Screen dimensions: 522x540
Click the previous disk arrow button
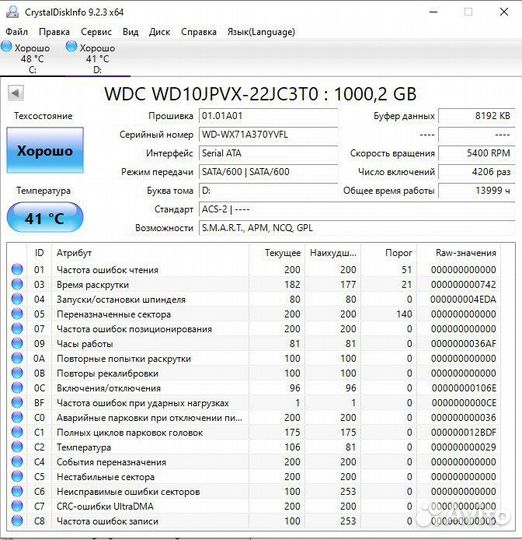(15, 93)
